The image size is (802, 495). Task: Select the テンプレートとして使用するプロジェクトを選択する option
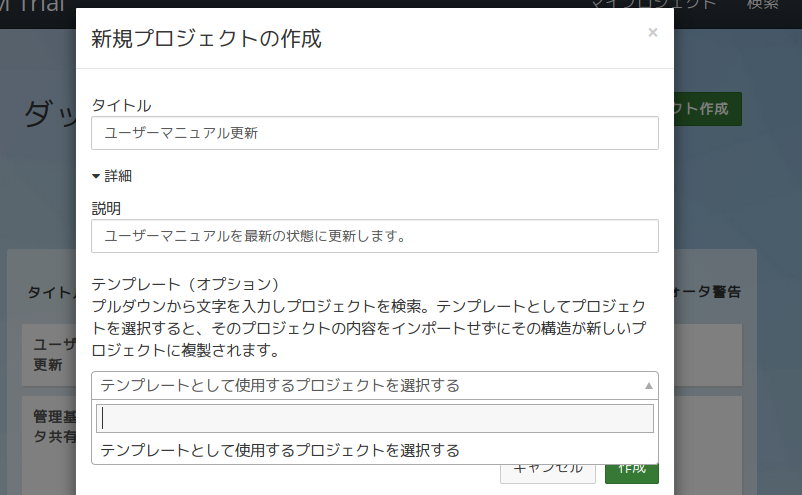[375, 450]
